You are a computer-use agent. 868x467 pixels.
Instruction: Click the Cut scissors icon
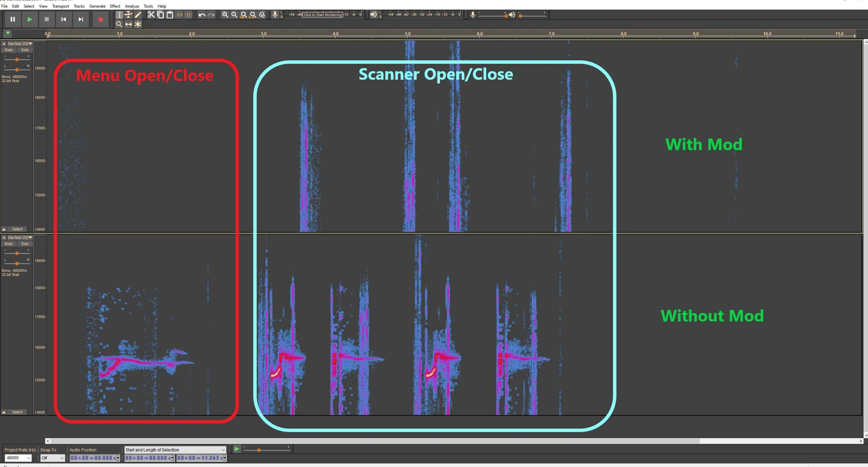point(151,15)
